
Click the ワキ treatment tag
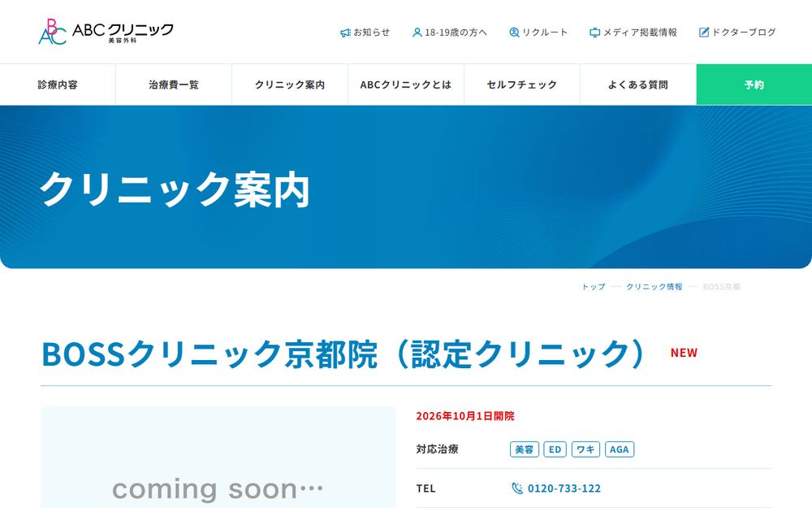tap(585, 449)
